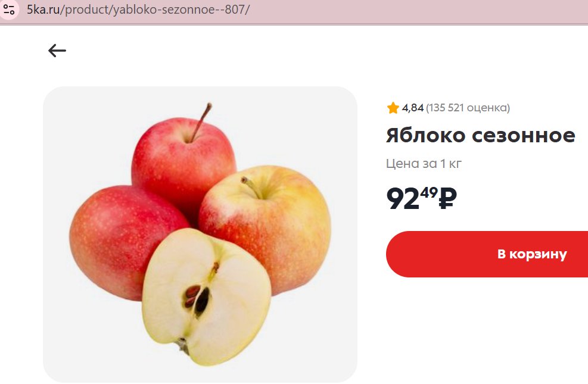
Task: Select the 5ka.ru domain text in the URL
Action: coord(43,10)
